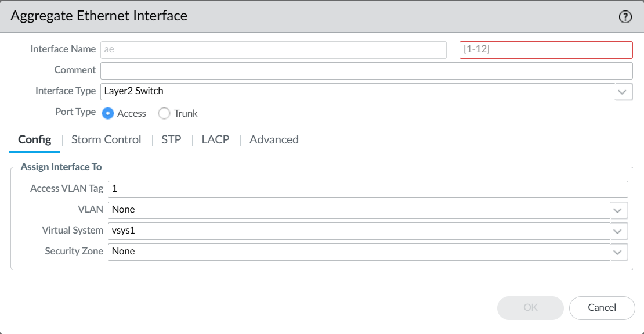Open the STP tab
This screenshot has height=334, width=644.
coord(171,139)
